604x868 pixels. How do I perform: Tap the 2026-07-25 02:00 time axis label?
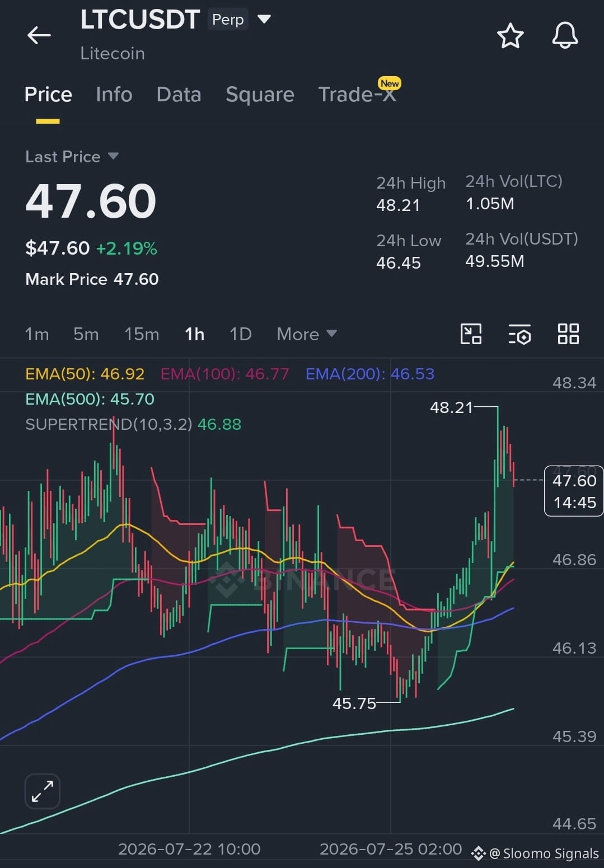pyautogui.click(x=391, y=849)
